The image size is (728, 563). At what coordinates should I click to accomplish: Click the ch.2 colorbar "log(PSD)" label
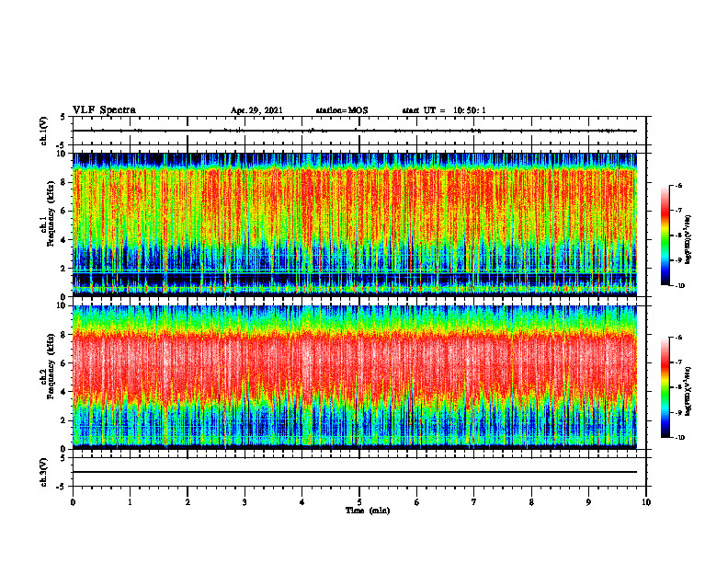coord(688,391)
